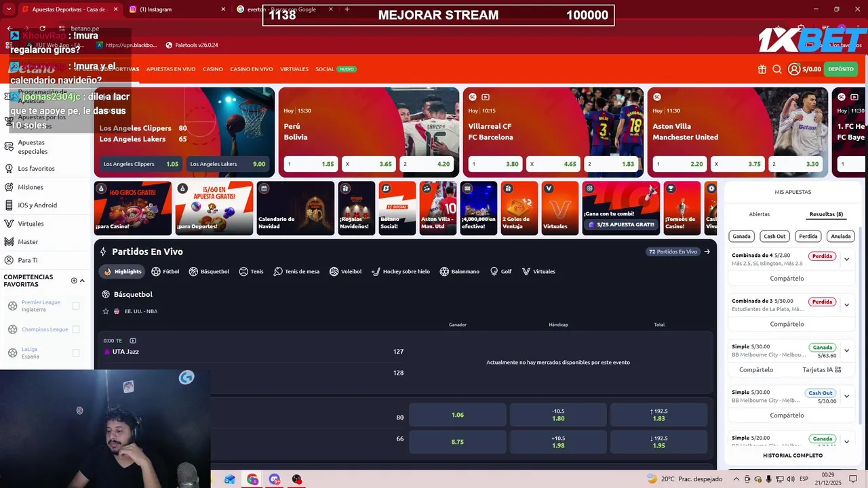Open the Google Chrome taskbar icon
868x488 pixels.
pos(252,479)
